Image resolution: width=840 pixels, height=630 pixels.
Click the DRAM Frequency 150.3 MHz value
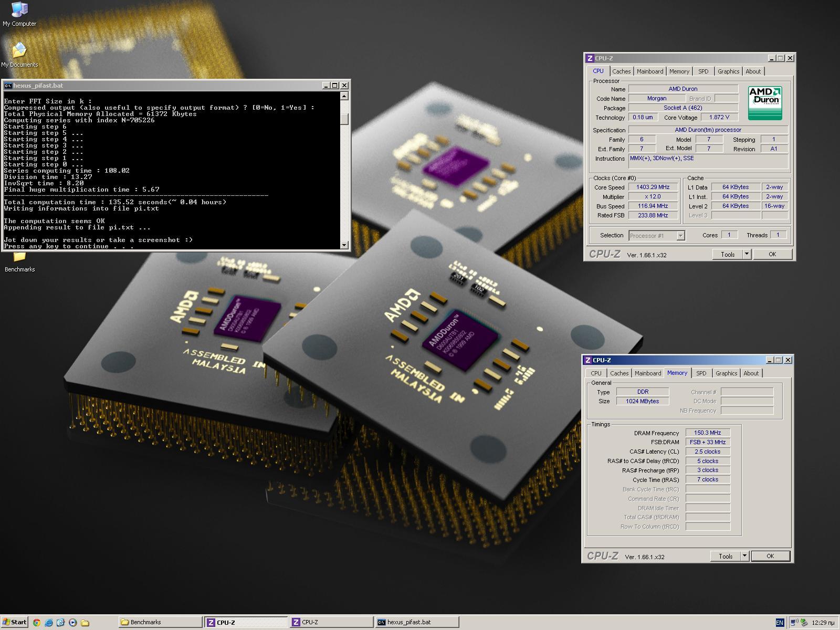pos(708,433)
